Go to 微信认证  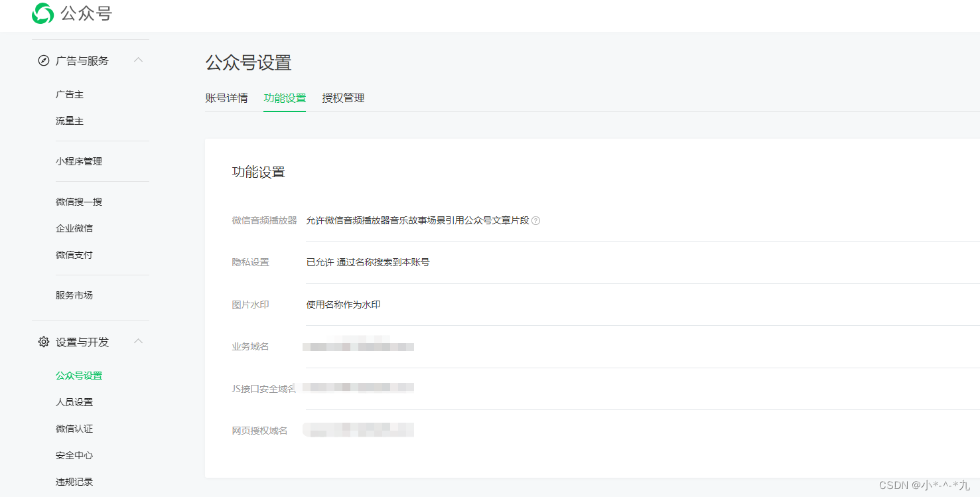[x=74, y=429]
